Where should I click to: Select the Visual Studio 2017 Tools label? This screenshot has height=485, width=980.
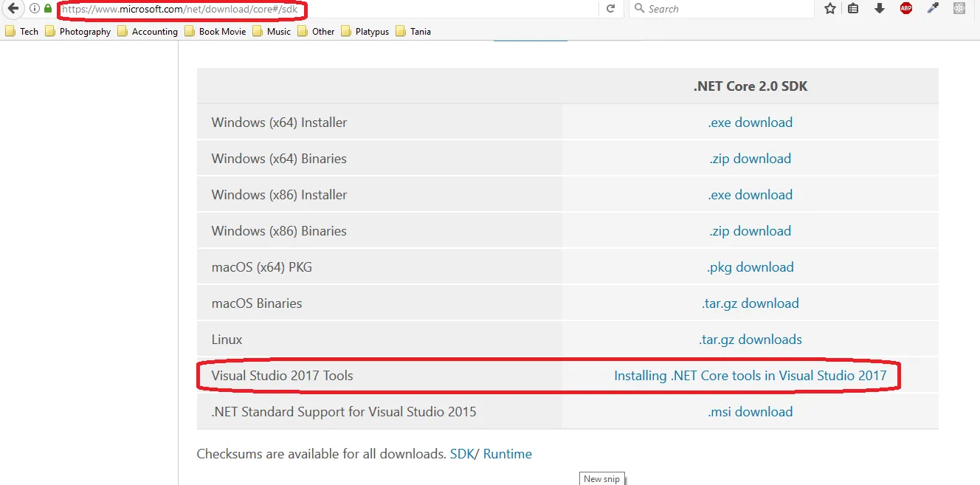[282, 376]
